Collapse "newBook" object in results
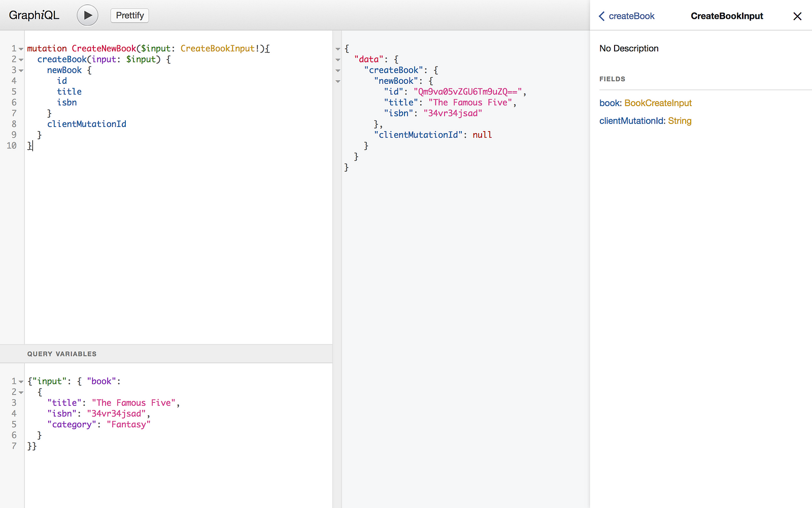The width and height of the screenshot is (812, 508). (338, 81)
